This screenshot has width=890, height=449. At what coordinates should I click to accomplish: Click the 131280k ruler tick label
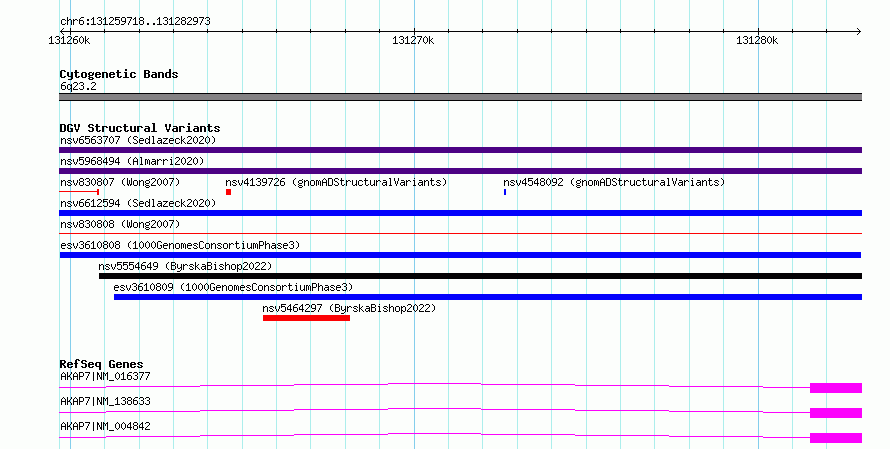[757, 40]
